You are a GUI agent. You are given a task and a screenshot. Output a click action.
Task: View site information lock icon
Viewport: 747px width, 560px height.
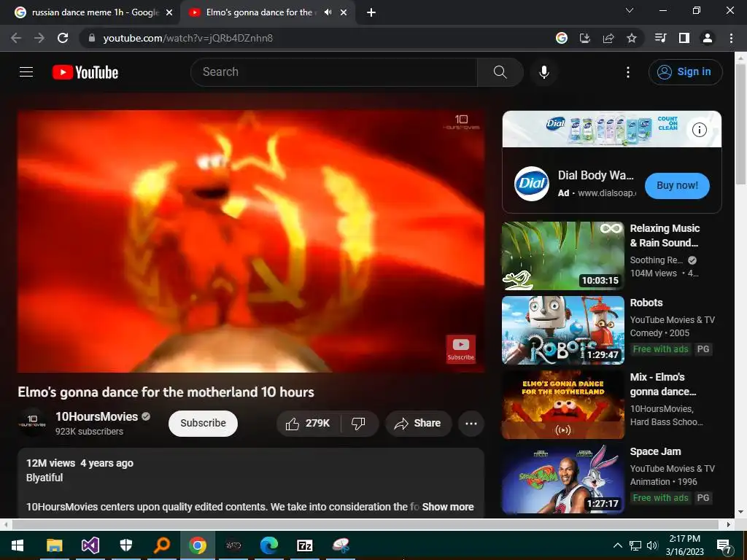92,38
